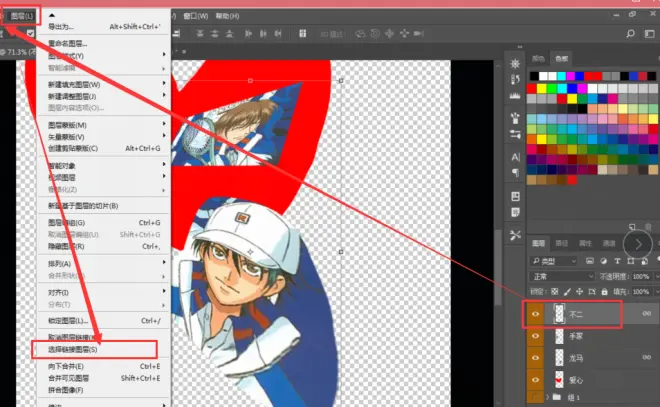The image size is (660, 407).
Task: Lock image pixels brush icon
Action: [567, 292]
